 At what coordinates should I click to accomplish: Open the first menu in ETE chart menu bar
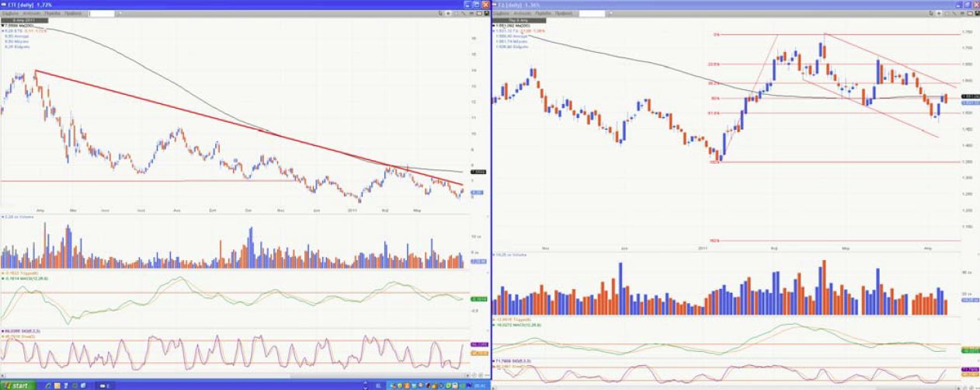coord(11,14)
